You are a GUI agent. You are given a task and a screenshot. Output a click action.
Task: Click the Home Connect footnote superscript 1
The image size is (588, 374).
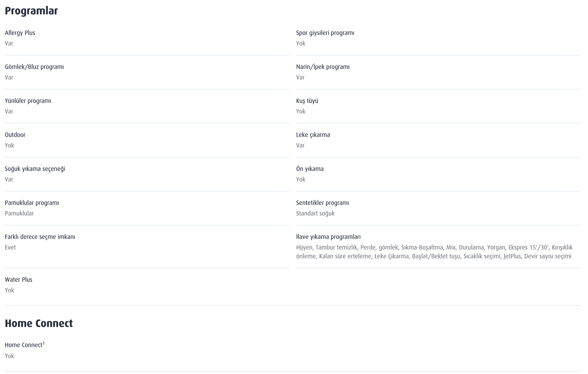[44, 344]
